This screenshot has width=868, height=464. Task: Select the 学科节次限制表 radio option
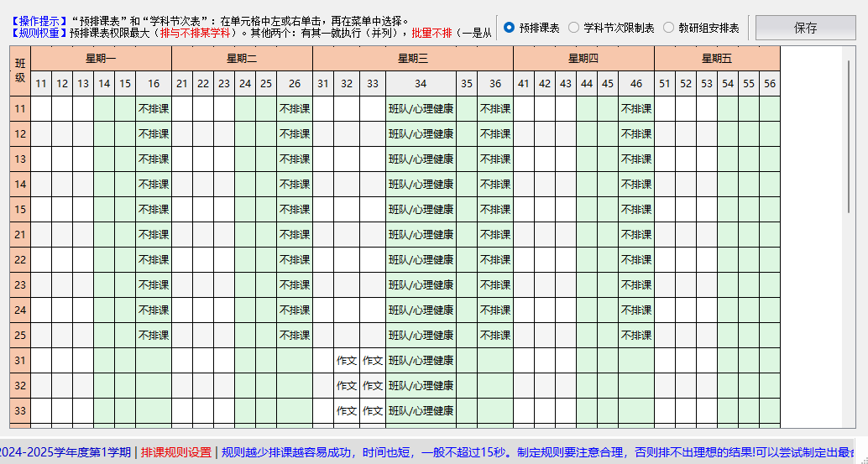(x=574, y=28)
